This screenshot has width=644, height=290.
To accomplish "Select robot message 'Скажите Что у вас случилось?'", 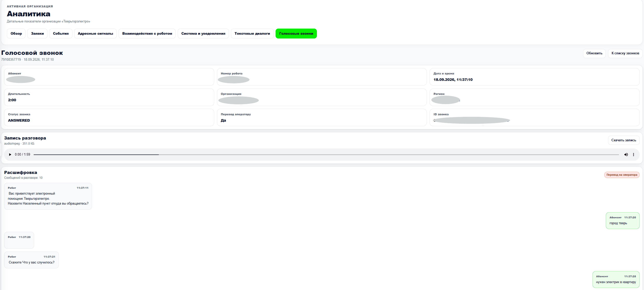I will coord(31,260).
